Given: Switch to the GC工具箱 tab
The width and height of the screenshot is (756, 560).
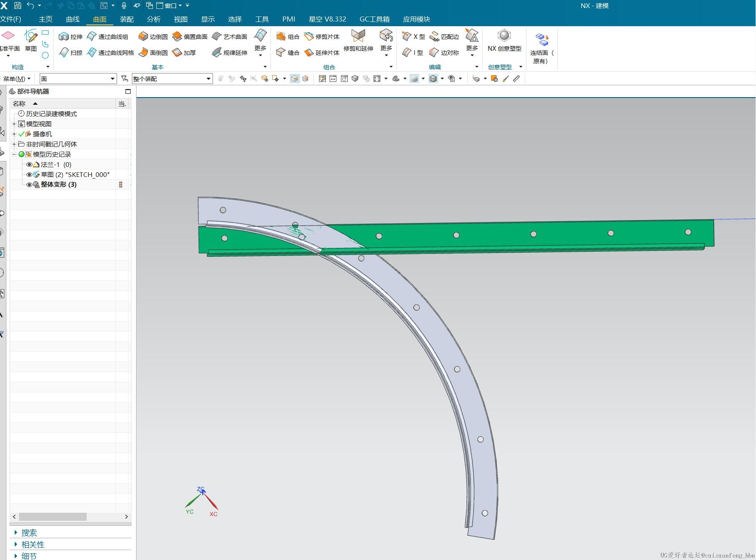Looking at the screenshot, I should pyautogui.click(x=374, y=19).
